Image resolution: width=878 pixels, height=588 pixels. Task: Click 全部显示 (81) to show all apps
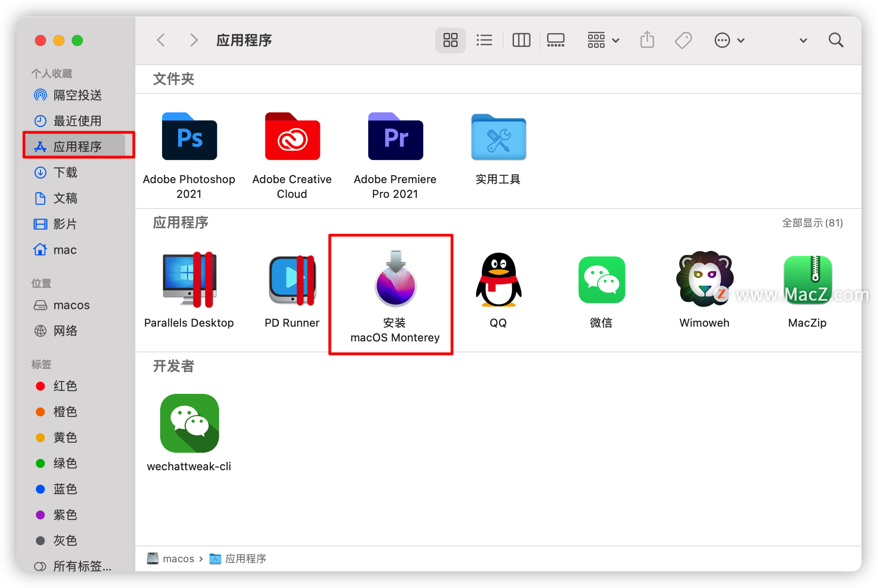pyautogui.click(x=812, y=223)
